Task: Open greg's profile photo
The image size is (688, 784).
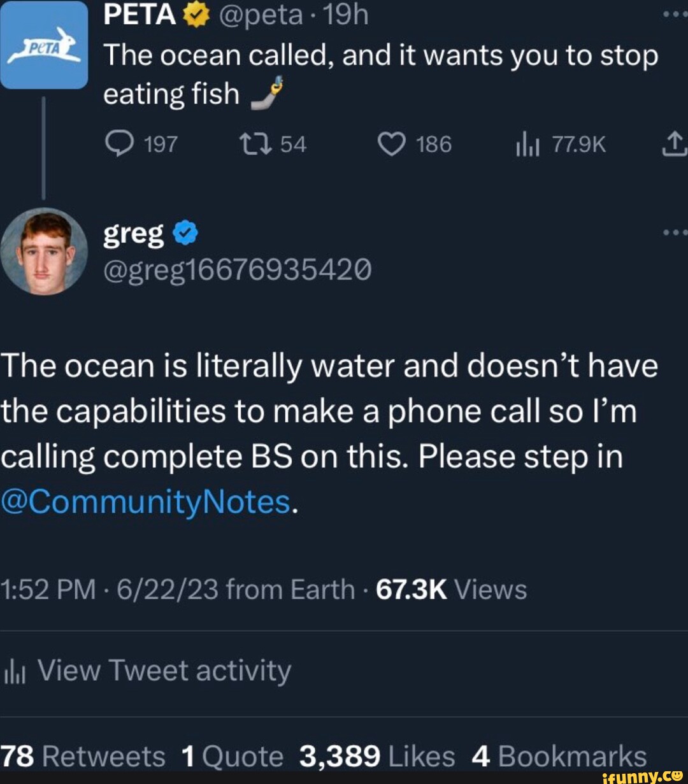Action: point(43,251)
